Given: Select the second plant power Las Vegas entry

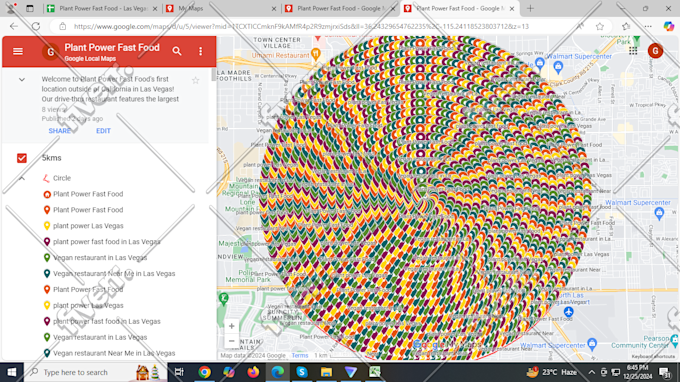Looking at the screenshot, I should point(88,306).
